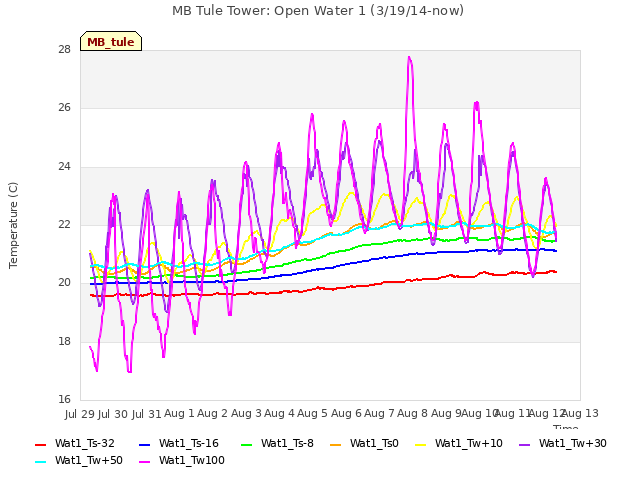
Task: Click the tallest magenta peak near Aug 8
Action: coord(409,58)
